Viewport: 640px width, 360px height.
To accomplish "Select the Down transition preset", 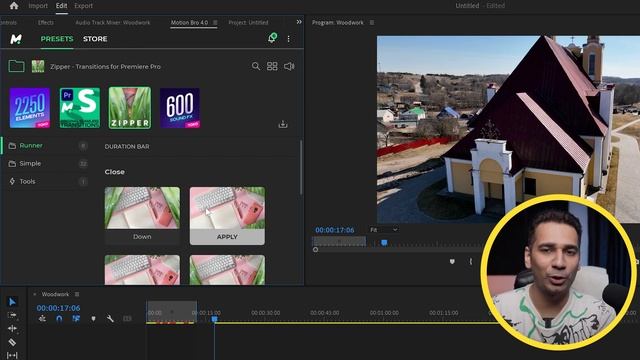I will 142,216.
